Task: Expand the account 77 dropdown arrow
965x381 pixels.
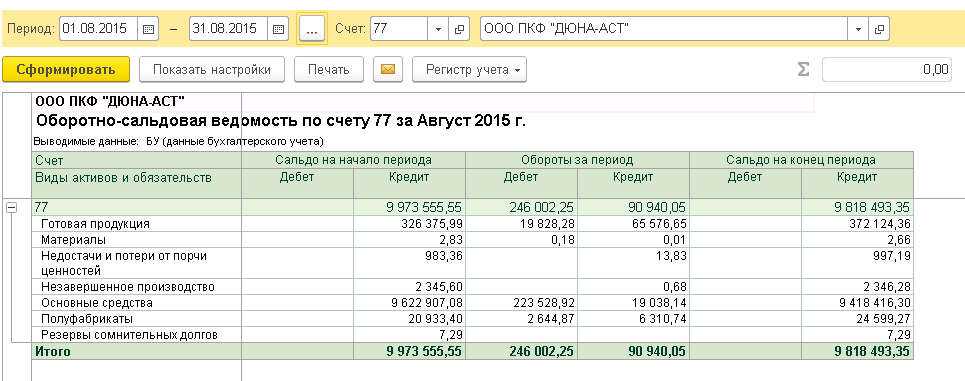Action: point(438,28)
